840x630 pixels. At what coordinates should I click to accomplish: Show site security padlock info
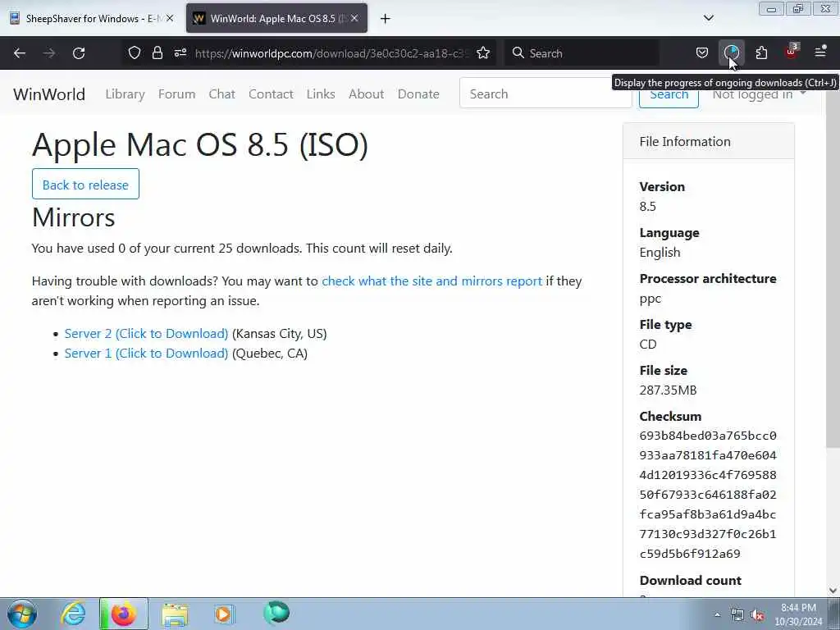[157, 53]
